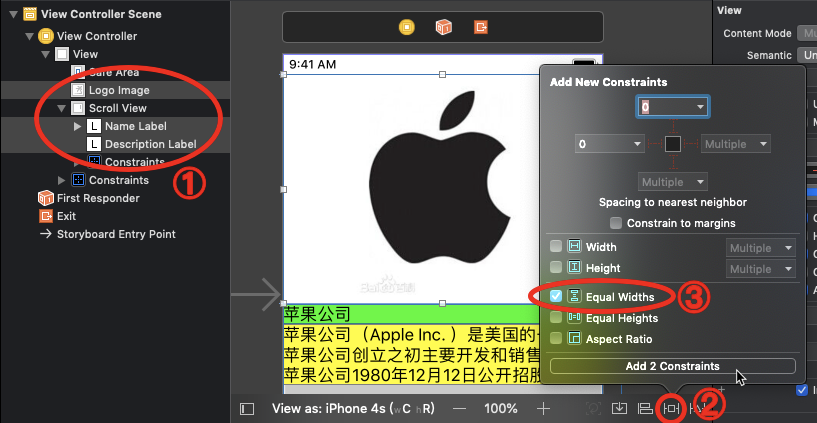This screenshot has width=817, height=423.
Task: Click First Responder icon in the outline
Action: [x=46, y=198]
